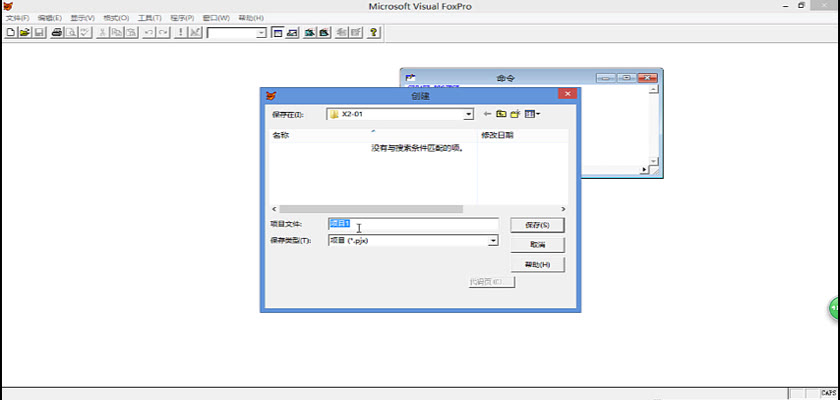Launch the Form Wizard toolbar icon
Image resolution: width=840 pixels, height=400 pixels.
click(310, 33)
